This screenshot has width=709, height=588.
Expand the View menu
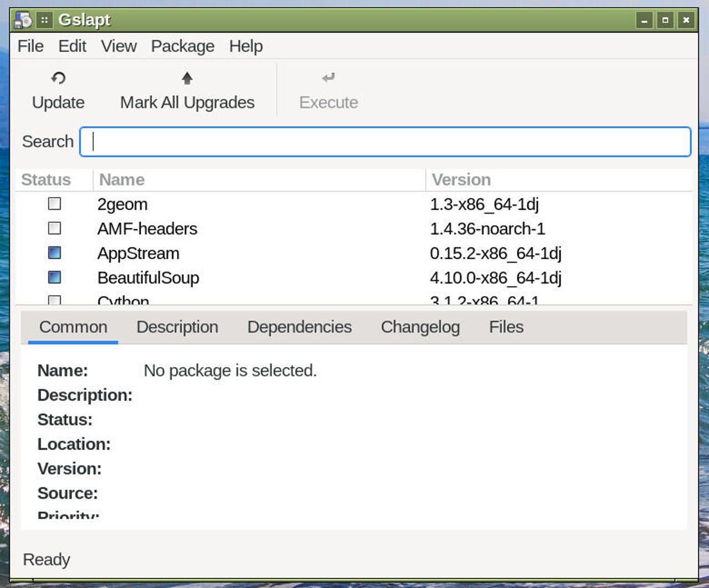coord(119,46)
